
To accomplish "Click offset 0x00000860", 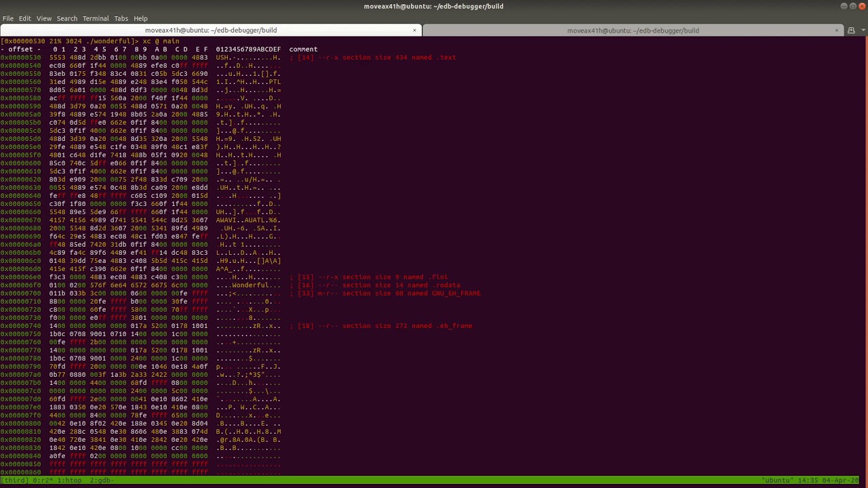I will pyautogui.click(x=20, y=472).
